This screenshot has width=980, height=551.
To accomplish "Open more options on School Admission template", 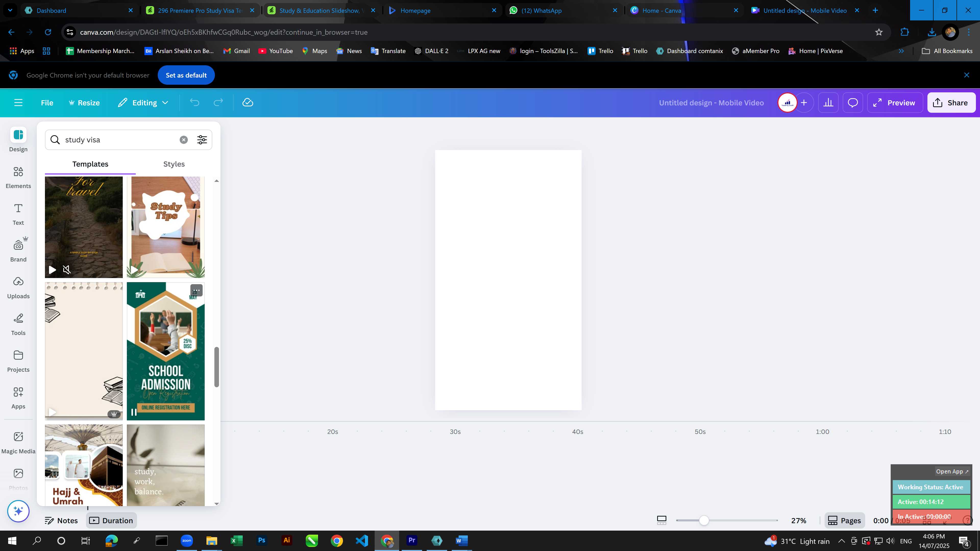I will coord(196,291).
